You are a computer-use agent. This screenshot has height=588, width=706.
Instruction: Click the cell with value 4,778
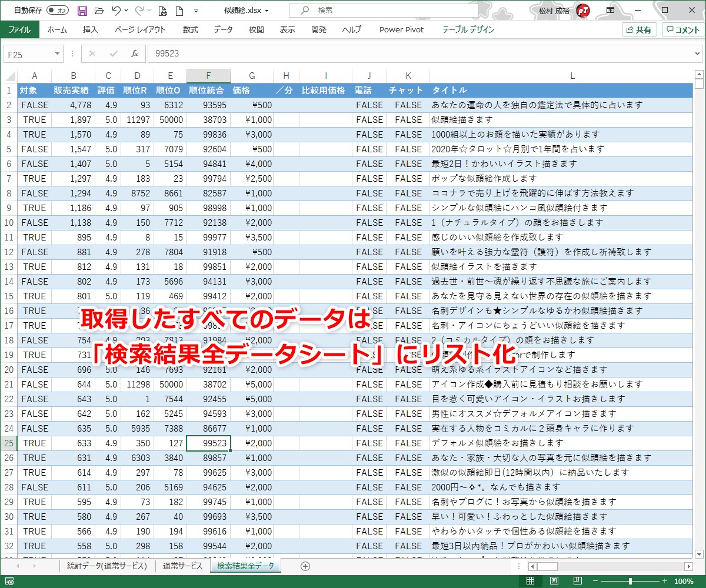(74, 105)
